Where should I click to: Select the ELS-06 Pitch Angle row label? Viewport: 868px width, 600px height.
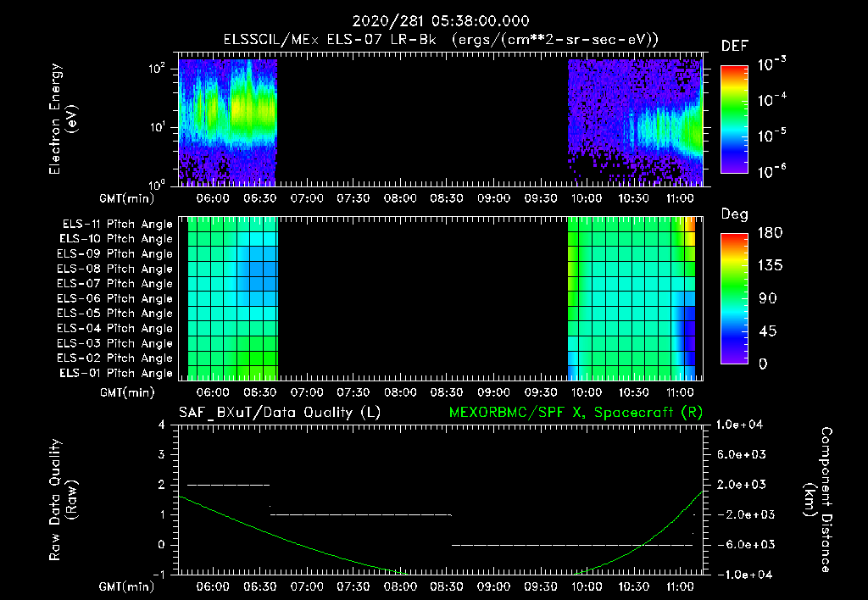114,298
